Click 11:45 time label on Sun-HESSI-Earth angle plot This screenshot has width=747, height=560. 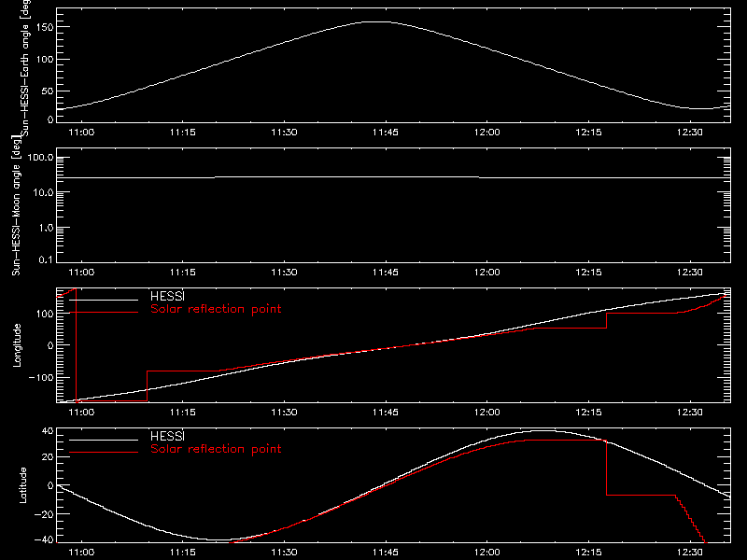[x=386, y=133]
